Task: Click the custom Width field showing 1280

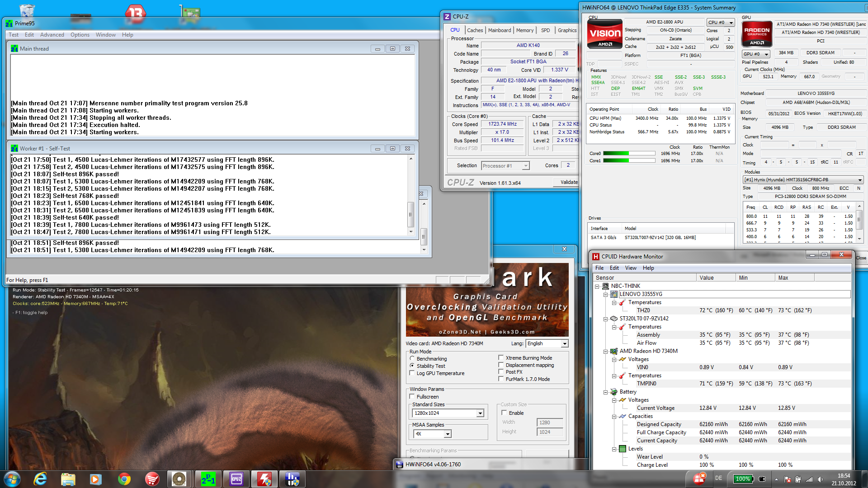Action: [x=550, y=422]
